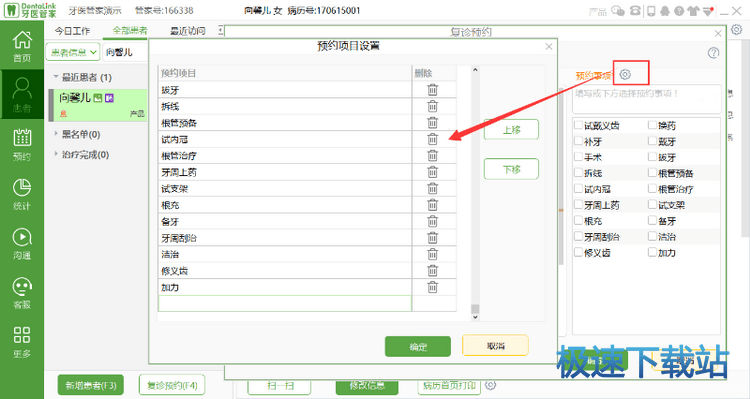Expand the 黑名单(0) group

click(x=56, y=134)
